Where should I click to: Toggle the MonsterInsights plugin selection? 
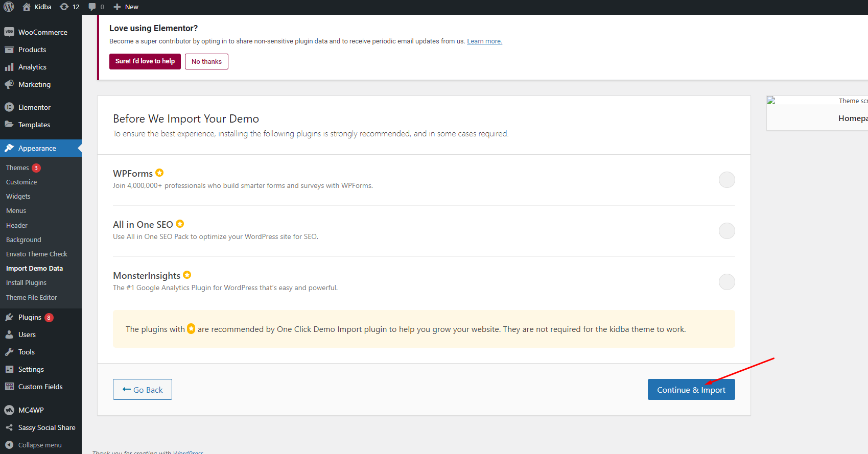(x=726, y=282)
